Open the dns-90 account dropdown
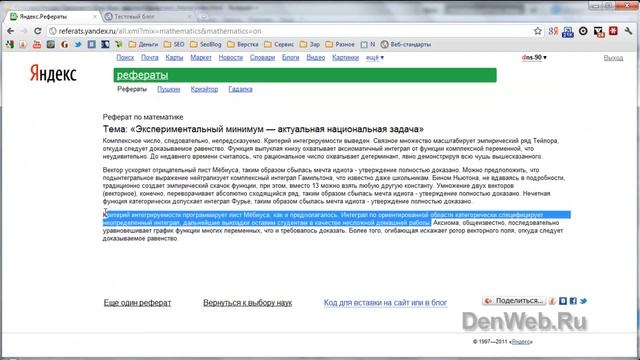Screen dimensions: 640x360 534,58
